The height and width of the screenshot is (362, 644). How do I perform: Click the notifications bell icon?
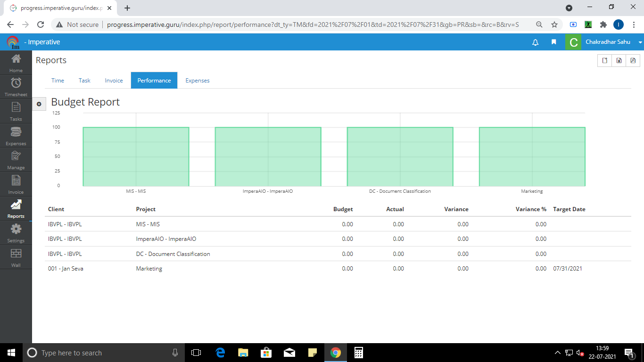[535, 42]
